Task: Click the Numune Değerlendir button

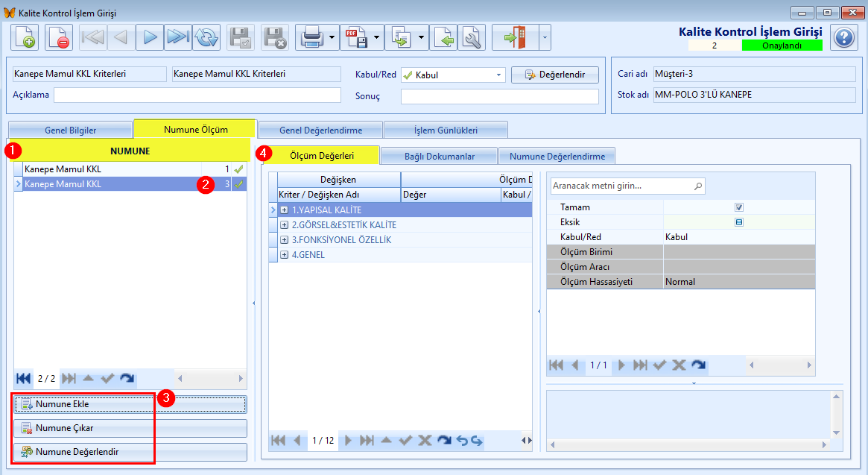Action: [x=130, y=452]
